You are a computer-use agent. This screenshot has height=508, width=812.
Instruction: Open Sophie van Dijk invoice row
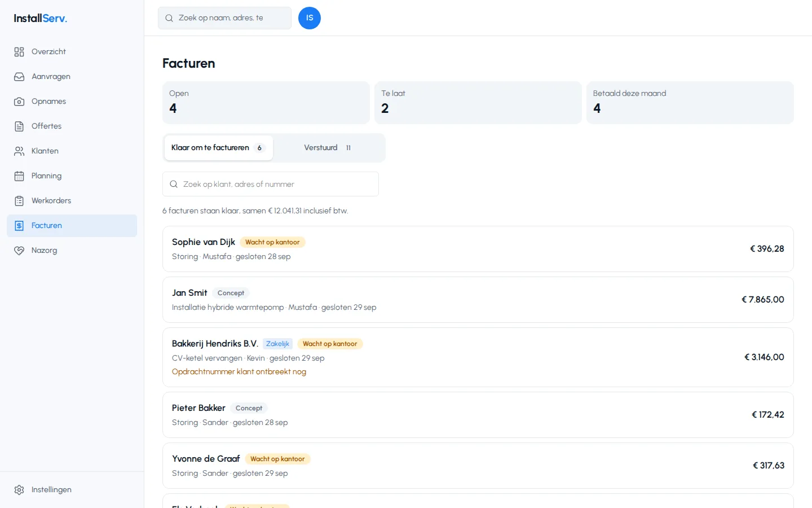(478, 249)
